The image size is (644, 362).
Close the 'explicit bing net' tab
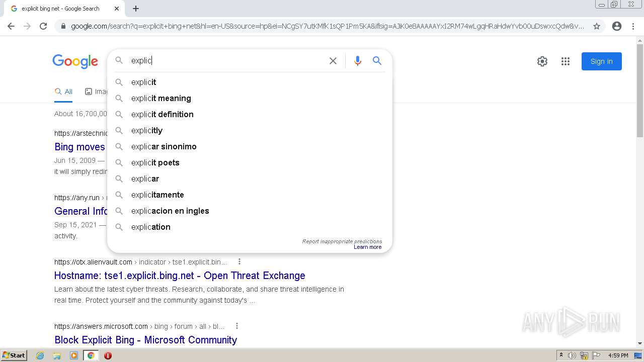coord(117,9)
